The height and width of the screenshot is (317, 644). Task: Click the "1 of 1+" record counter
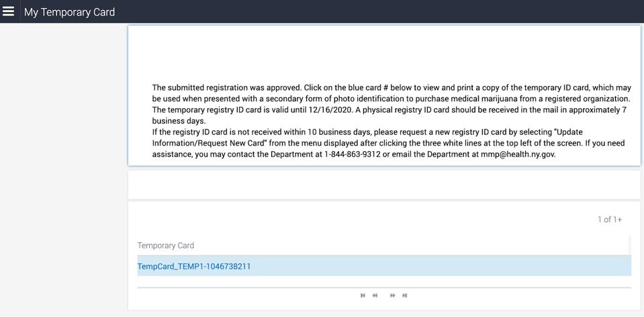(x=609, y=220)
